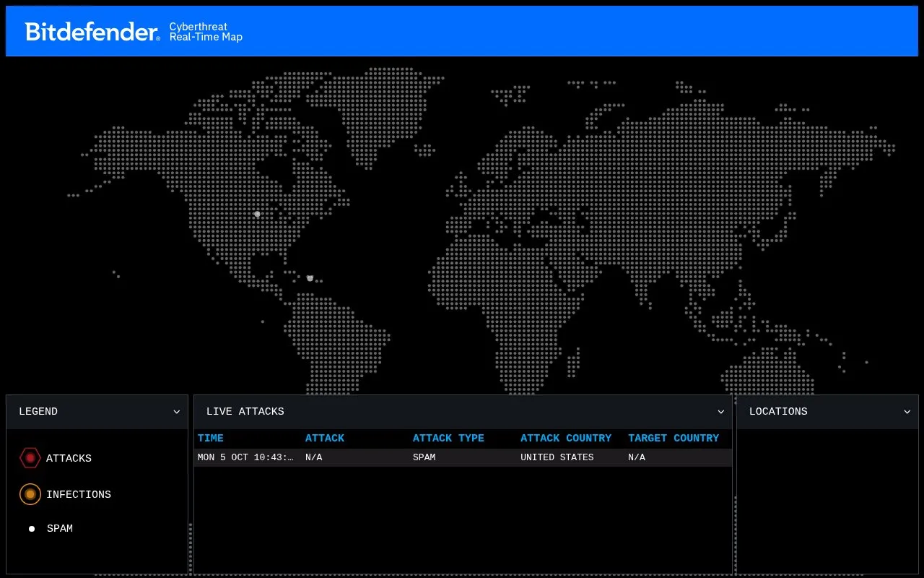Click the LEGEND panel title
The image size is (924, 578).
click(x=38, y=412)
